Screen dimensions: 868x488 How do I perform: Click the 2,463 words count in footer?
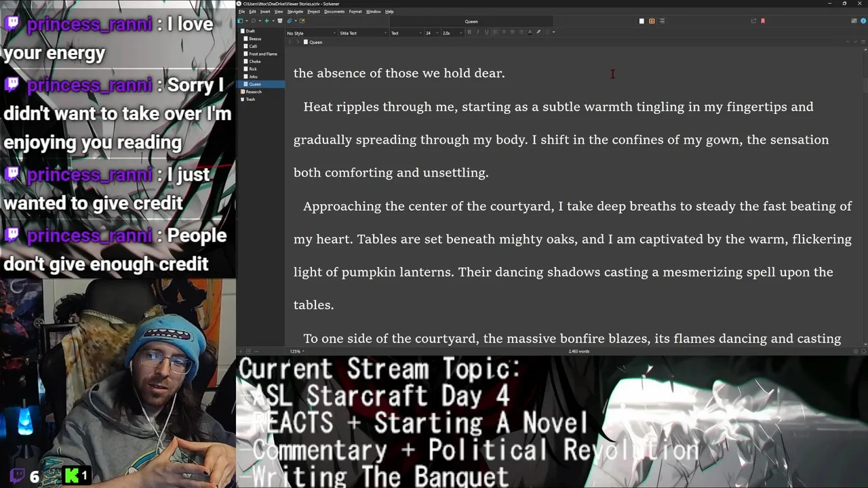coord(579,351)
